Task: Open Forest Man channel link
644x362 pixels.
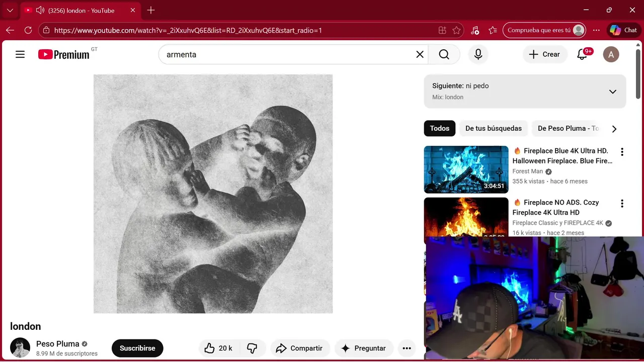Action: 527,171
